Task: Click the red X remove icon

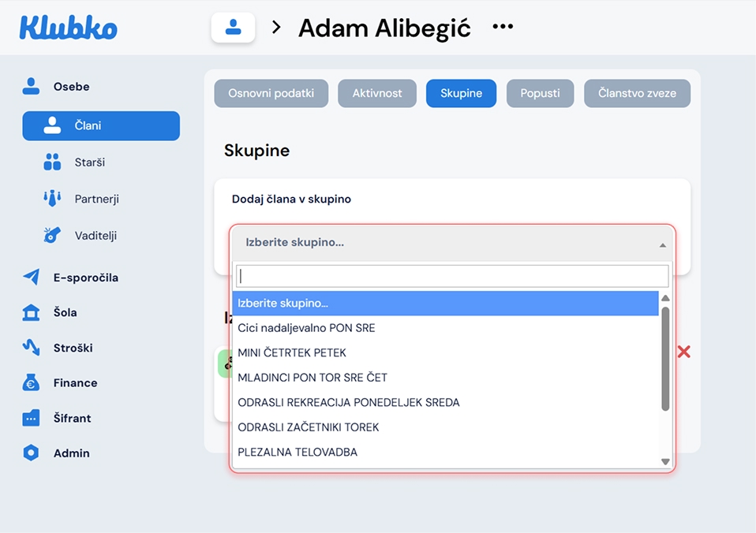Action: coord(683,352)
